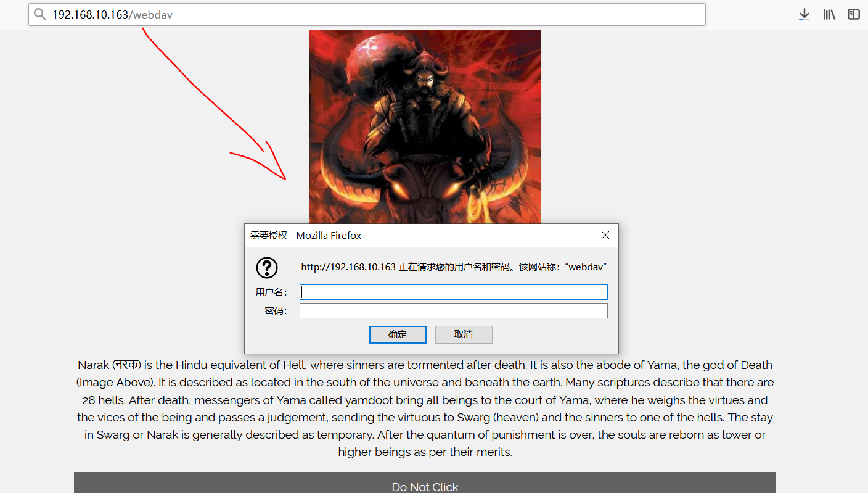The height and width of the screenshot is (493, 868).
Task: Toggle the sidebar view icon
Action: tap(853, 14)
